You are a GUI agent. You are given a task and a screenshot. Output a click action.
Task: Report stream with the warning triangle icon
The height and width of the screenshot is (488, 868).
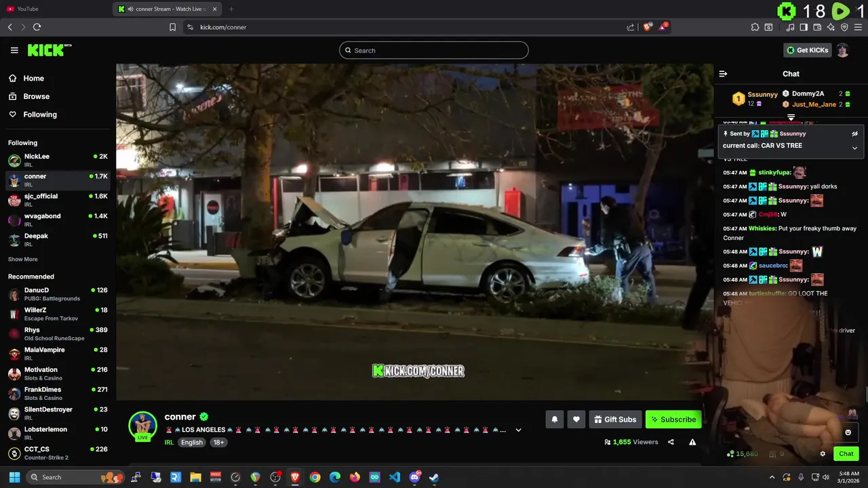pos(692,442)
